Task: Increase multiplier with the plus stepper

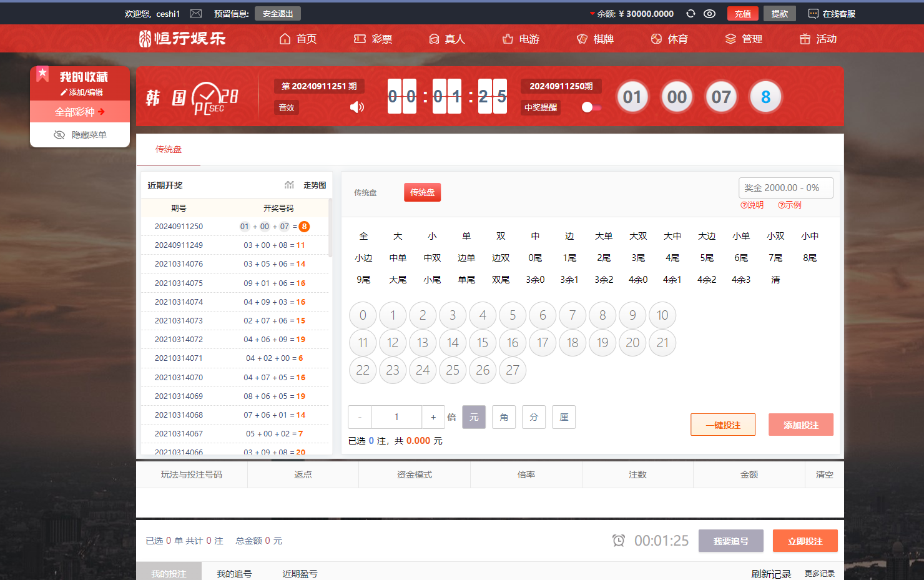Action: click(433, 417)
